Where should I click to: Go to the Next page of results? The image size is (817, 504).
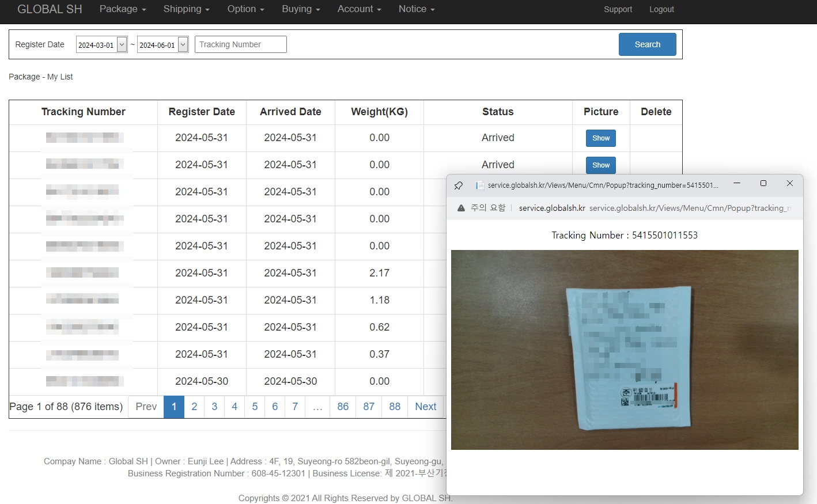(426, 407)
